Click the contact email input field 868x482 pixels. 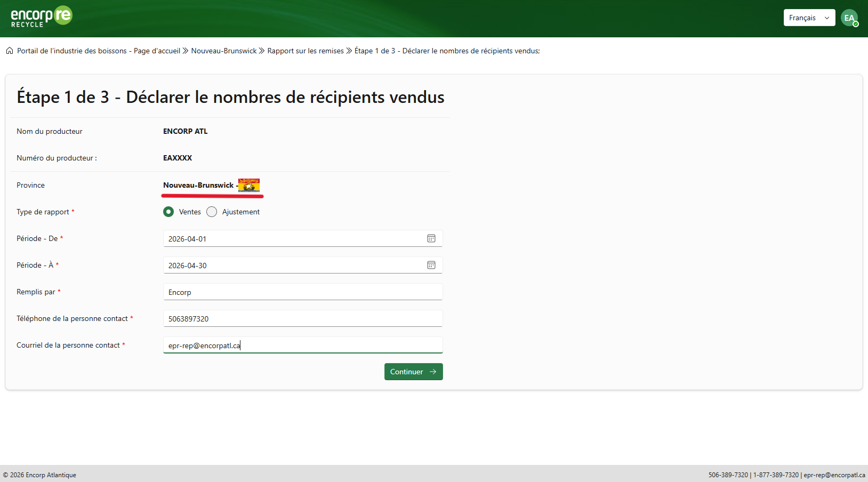(302, 346)
